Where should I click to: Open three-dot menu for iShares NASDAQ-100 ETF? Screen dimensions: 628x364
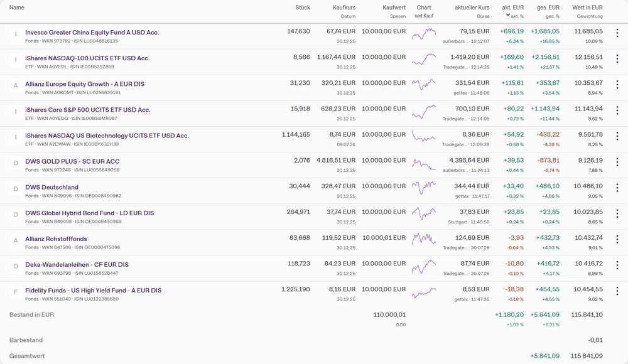[617, 59]
